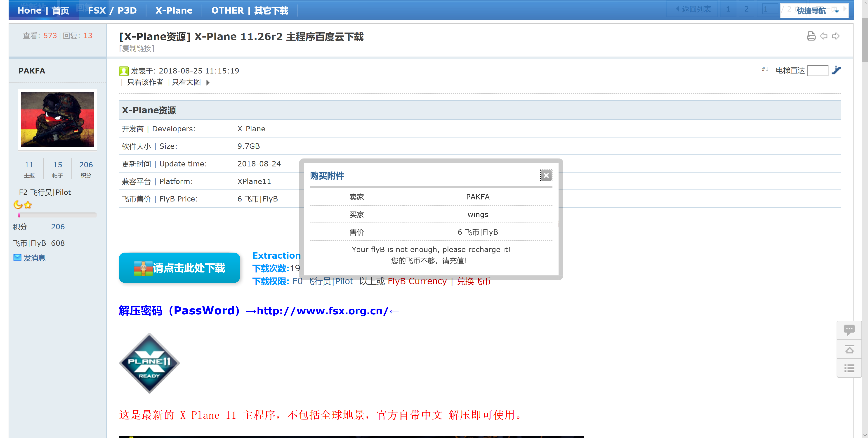Click the X-Plane 11 Ready logo image
This screenshot has width=868, height=438.
(x=149, y=363)
